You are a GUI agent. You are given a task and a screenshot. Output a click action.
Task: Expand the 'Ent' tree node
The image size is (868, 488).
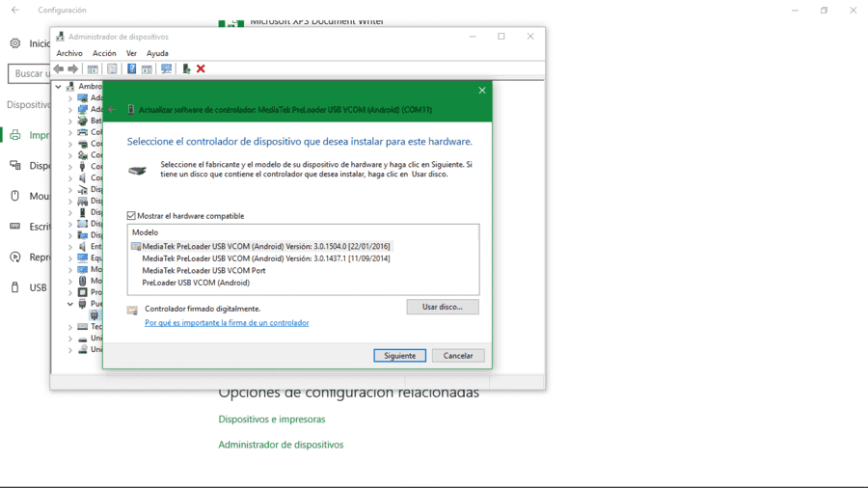pos(70,246)
